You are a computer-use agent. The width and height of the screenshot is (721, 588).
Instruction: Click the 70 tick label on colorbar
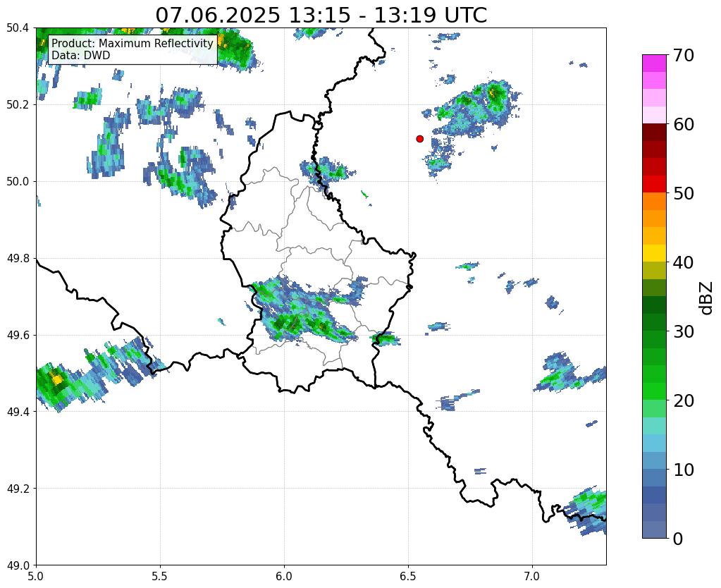tap(684, 55)
